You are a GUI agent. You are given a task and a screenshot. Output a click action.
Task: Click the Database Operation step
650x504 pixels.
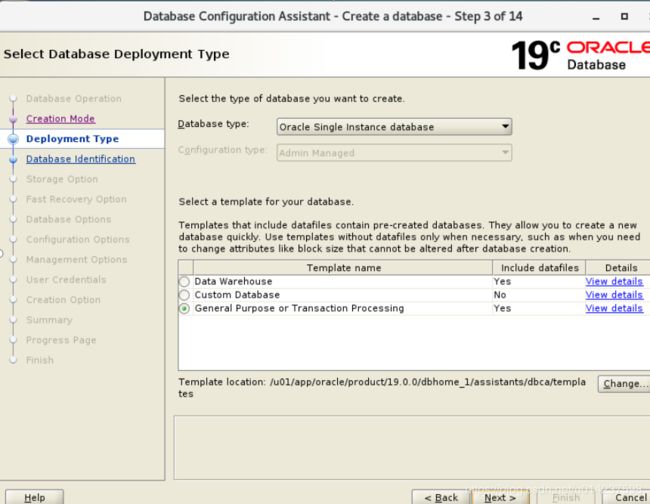pyautogui.click(x=74, y=99)
